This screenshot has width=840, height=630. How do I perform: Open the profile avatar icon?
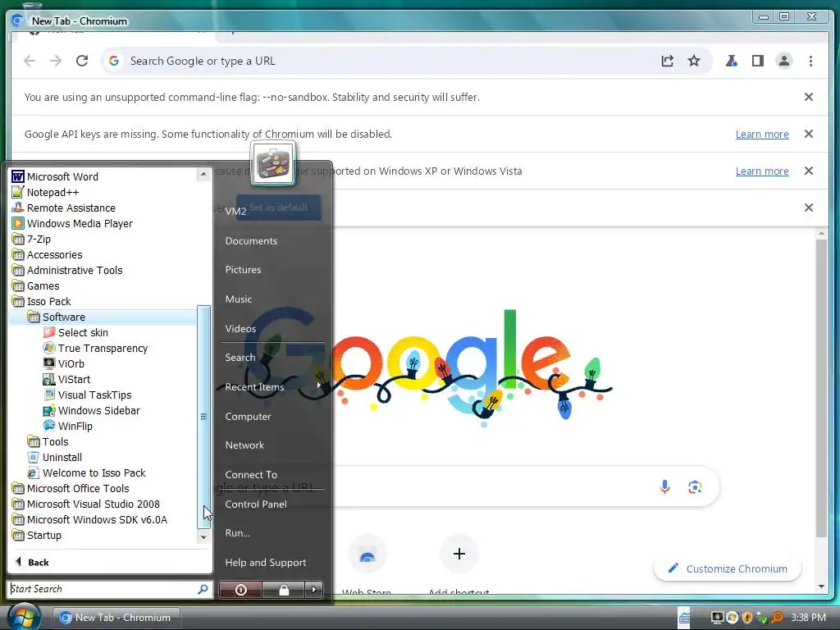coord(783,61)
